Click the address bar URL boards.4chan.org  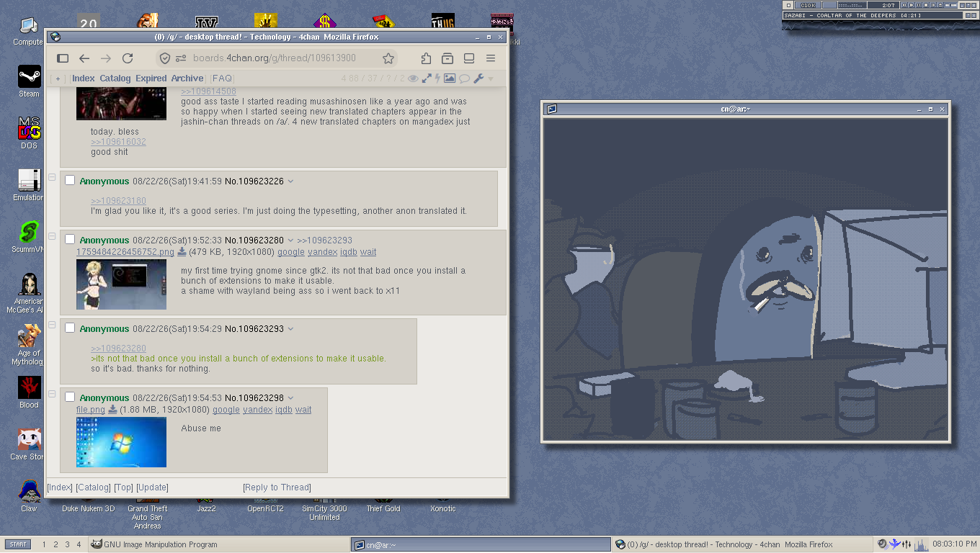(274, 58)
